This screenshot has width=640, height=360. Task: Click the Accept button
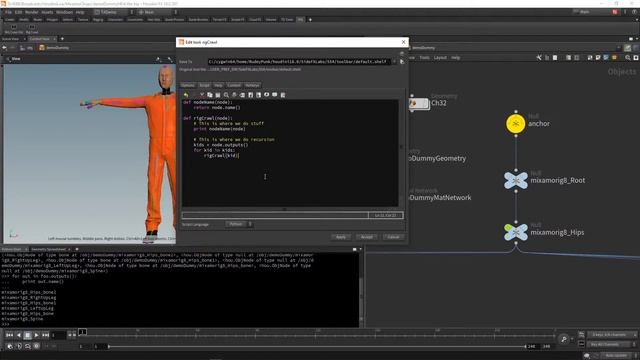367,237
